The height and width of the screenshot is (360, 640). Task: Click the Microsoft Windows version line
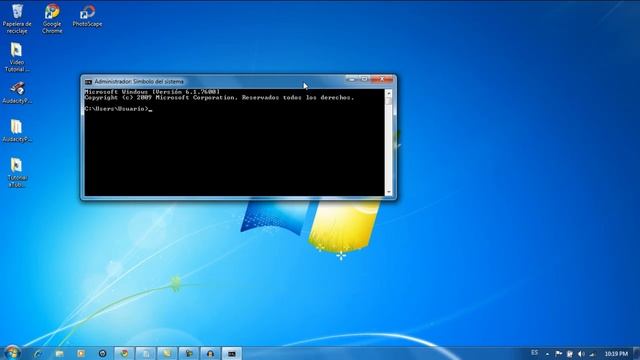click(x=152, y=92)
